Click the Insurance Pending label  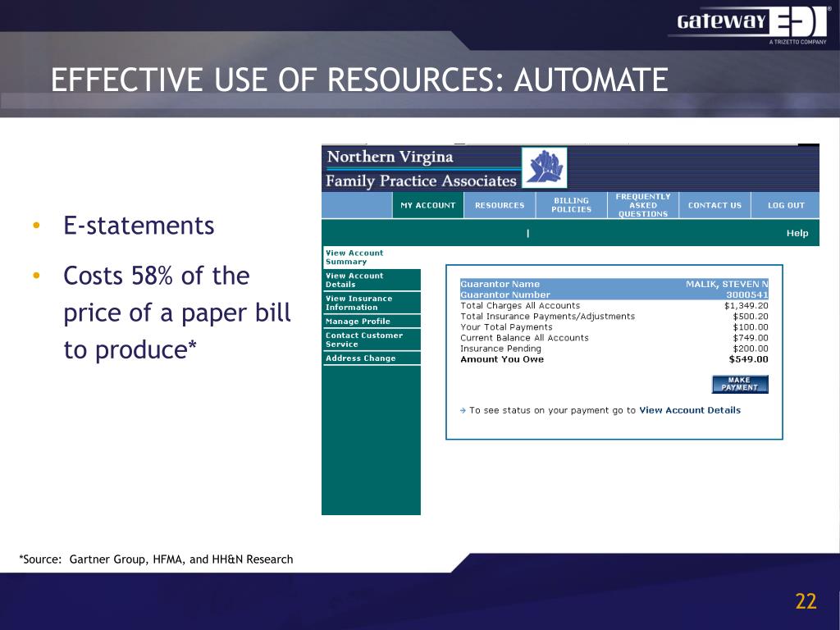500,349
